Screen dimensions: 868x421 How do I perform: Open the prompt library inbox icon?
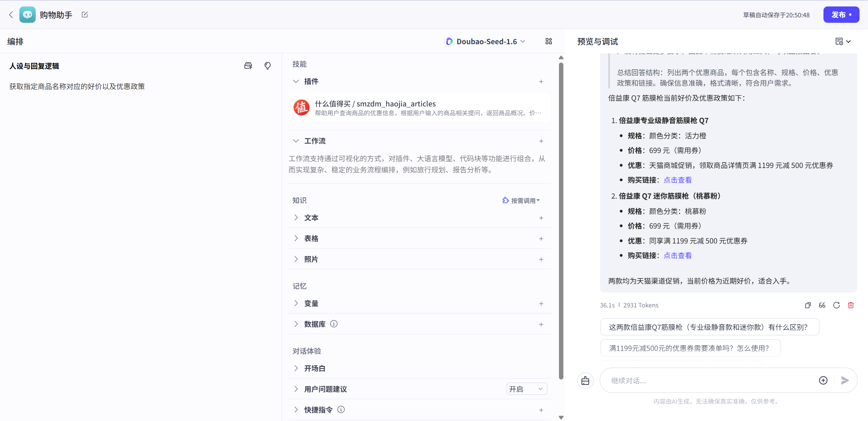point(248,65)
